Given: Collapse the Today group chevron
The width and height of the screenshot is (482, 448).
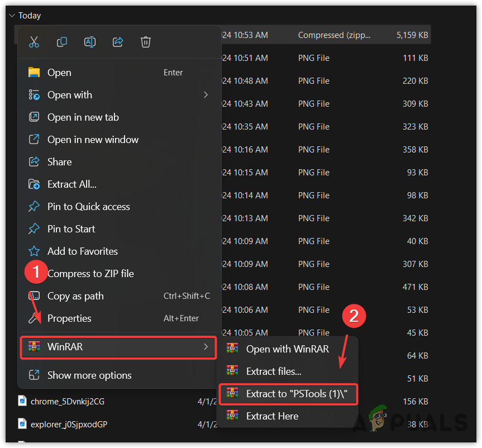Looking at the screenshot, I should 12,16.
